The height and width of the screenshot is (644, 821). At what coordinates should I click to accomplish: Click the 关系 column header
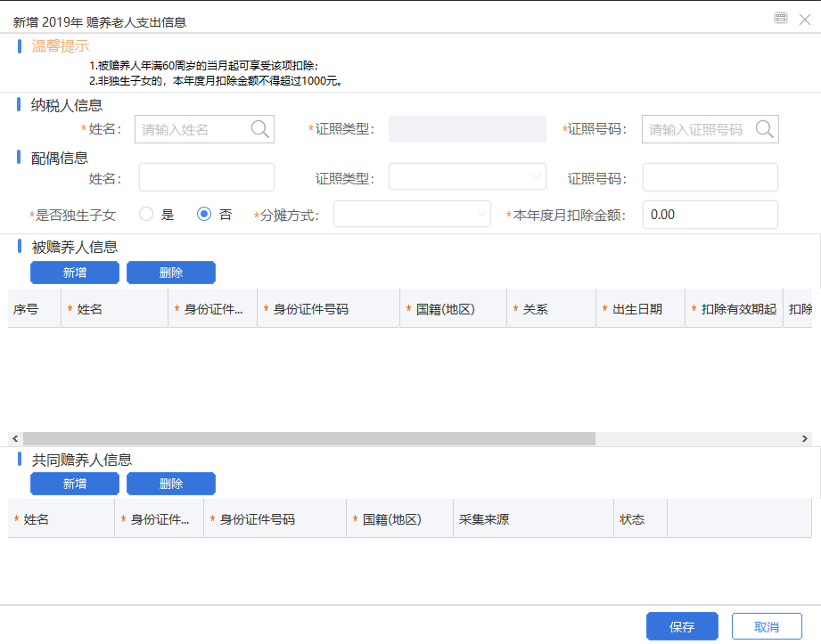(552, 309)
